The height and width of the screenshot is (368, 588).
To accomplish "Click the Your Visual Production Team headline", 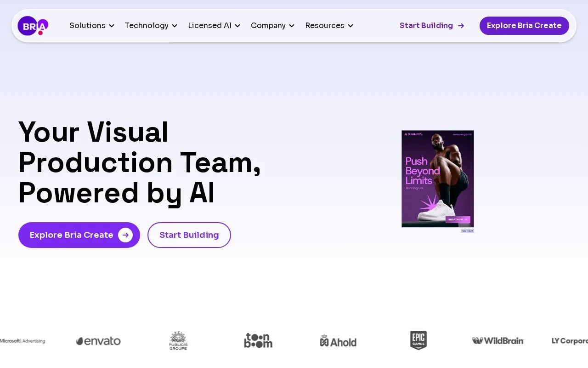I will [x=140, y=162].
